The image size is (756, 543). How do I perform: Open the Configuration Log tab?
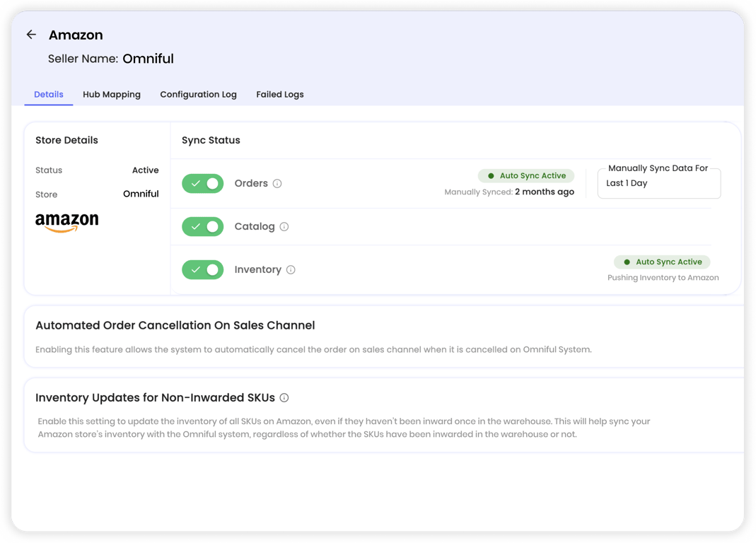pos(198,95)
